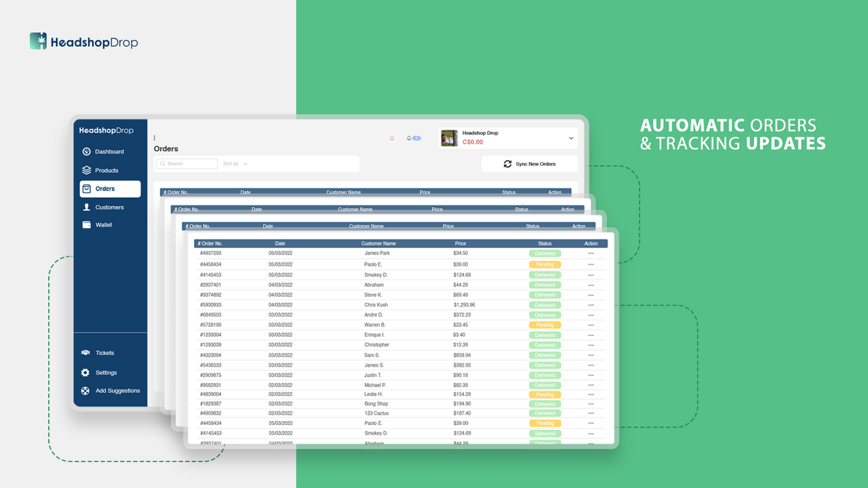Open the Sort by dropdown
Viewport: 868px width, 488px height.
click(x=235, y=164)
